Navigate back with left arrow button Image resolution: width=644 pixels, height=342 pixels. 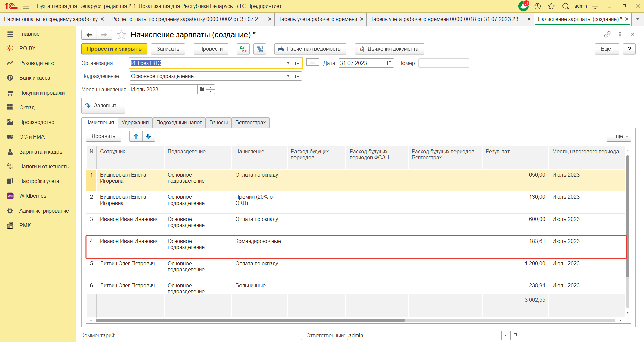(x=89, y=35)
